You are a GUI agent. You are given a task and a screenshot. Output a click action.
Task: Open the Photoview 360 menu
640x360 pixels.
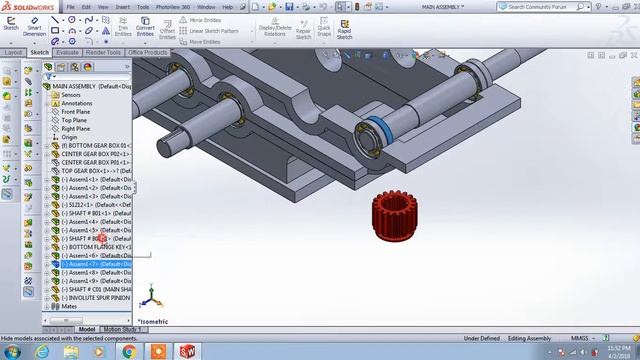click(x=173, y=7)
